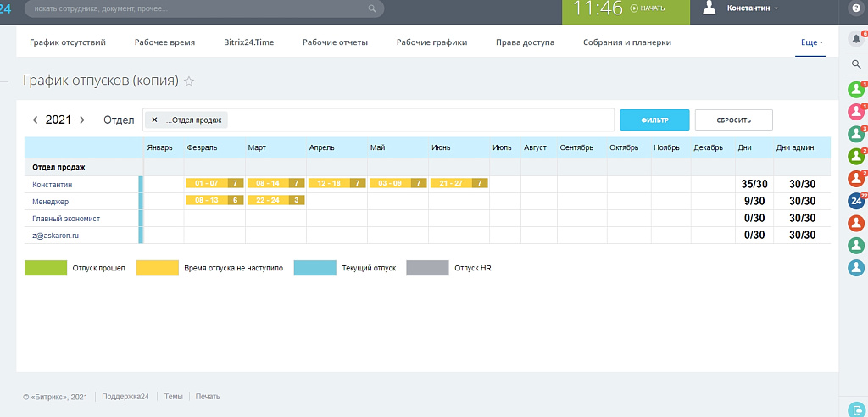Start workday with Начать button
This screenshot has width=868, height=417.
pyautogui.click(x=648, y=8)
